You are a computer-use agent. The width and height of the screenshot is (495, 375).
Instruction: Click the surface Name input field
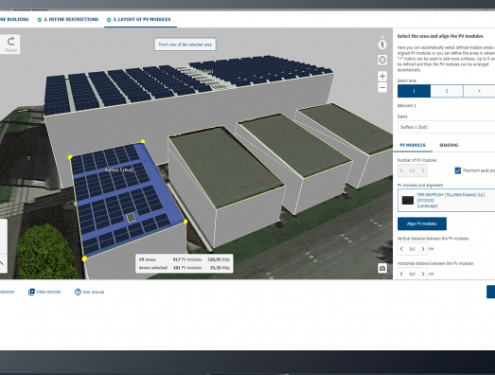click(446, 127)
